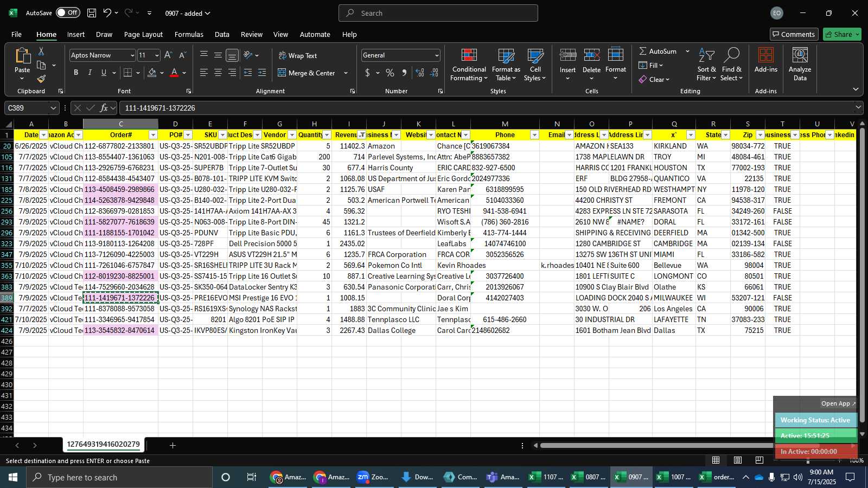Viewport: 868px width, 488px height.
Task: Click in the Search box
Action: pos(438,13)
